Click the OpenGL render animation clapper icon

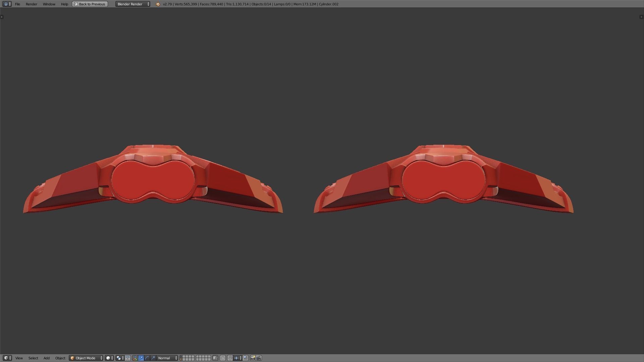[x=259, y=358]
